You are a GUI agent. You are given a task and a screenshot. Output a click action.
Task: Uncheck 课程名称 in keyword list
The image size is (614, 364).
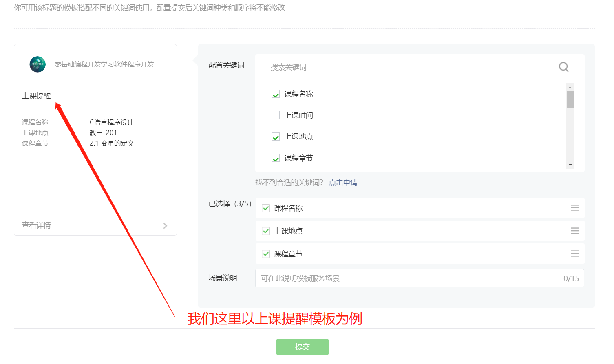coord(276,94)
